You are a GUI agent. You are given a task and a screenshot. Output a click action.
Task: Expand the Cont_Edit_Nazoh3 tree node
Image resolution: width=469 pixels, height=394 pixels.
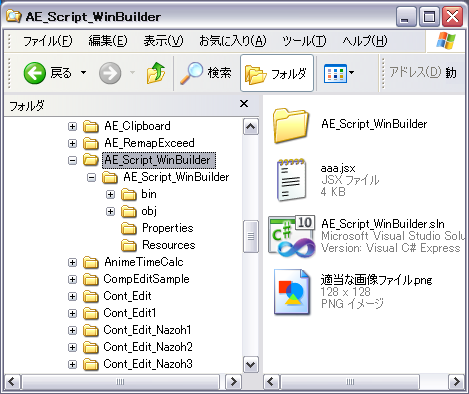click(x=72, y=364)
